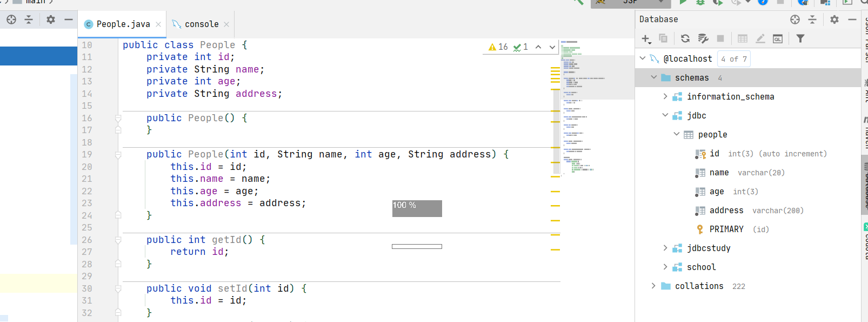Switch to the console tab

coord(201,24)
